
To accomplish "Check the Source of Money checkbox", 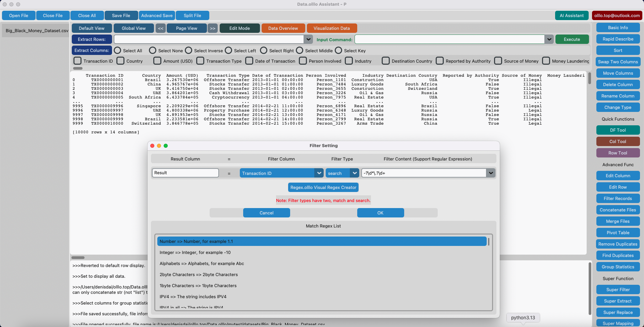I will click(x=498, y=61).
